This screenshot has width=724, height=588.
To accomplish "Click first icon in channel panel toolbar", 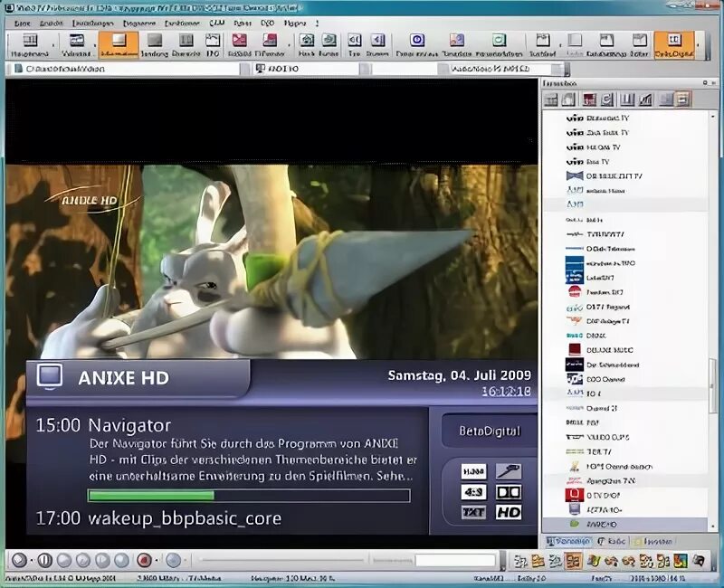I will point(550,100).
